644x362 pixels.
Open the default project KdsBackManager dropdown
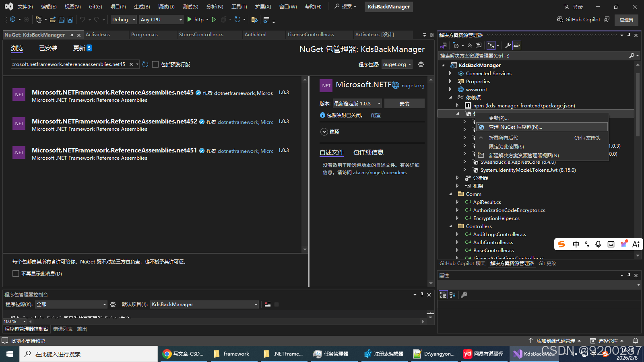click(204, 304)
